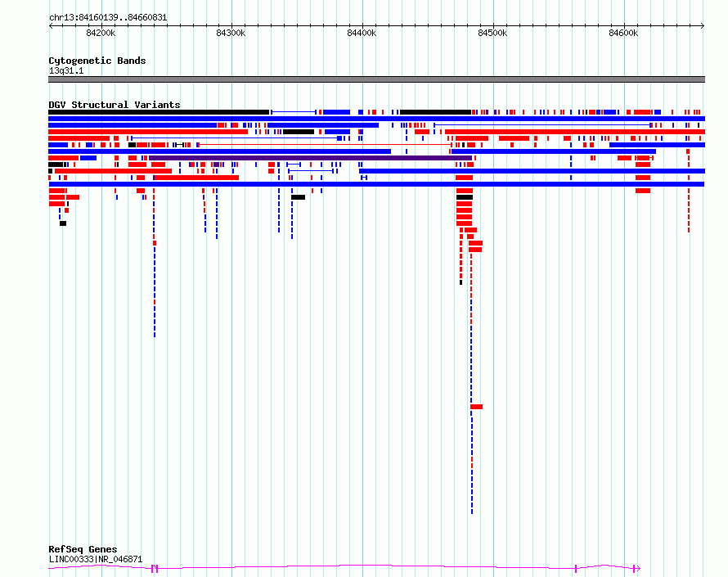Image resolution: width=728 pixels, height=577 pixels.
Task: Click the LINC00333 exon marker near 84560k
Action: [x=576, y=568]
